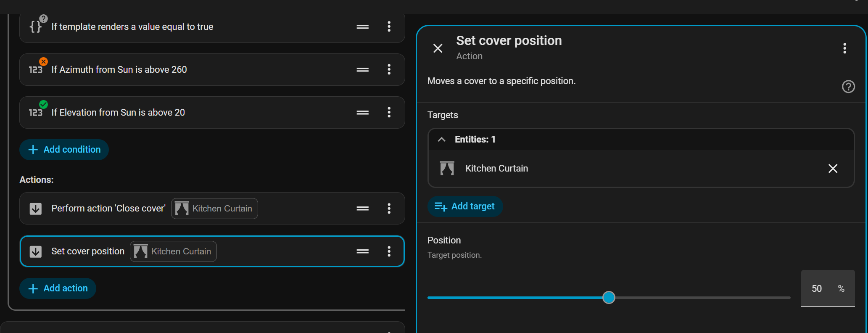This screenshot has width=868, height=333.
Task: Open the Elevation from Sun is above 20 condition
Action: [x=212, y=112]
